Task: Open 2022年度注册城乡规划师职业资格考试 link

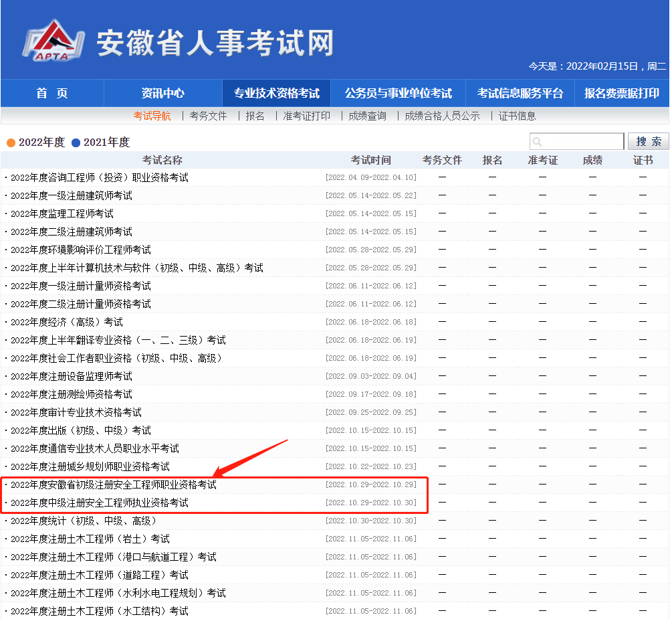Action: pyautogui.click(x=90, y=466)
